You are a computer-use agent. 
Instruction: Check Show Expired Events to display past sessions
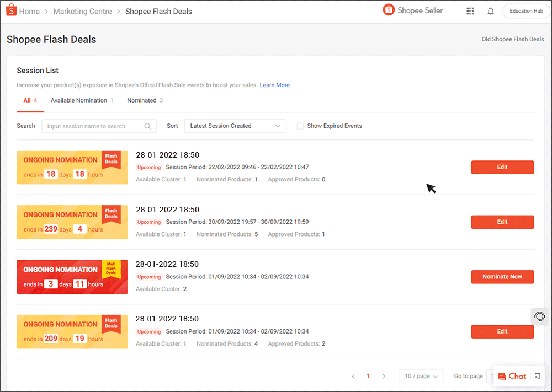(x=300, y=126)
